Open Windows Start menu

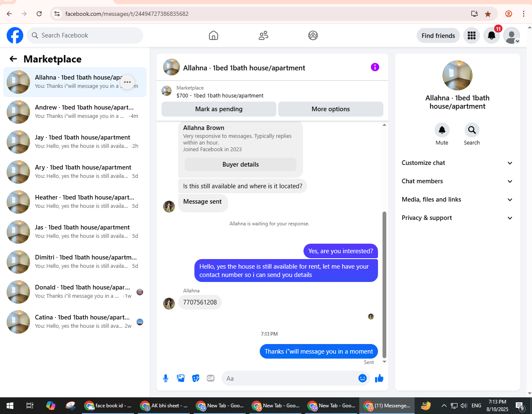pyautogui.click(x=10, y=405)
